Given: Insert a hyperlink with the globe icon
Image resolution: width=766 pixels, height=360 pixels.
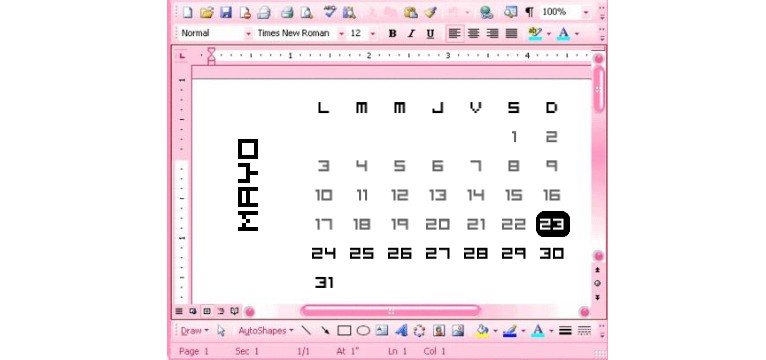Looking at the screenshot, I should point(487,12).
